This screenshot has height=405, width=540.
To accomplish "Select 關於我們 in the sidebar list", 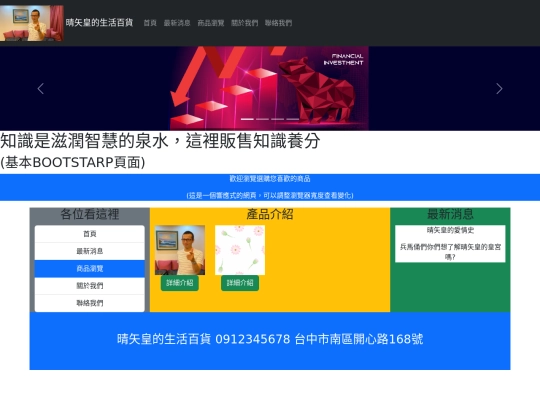I will [90, 286].
